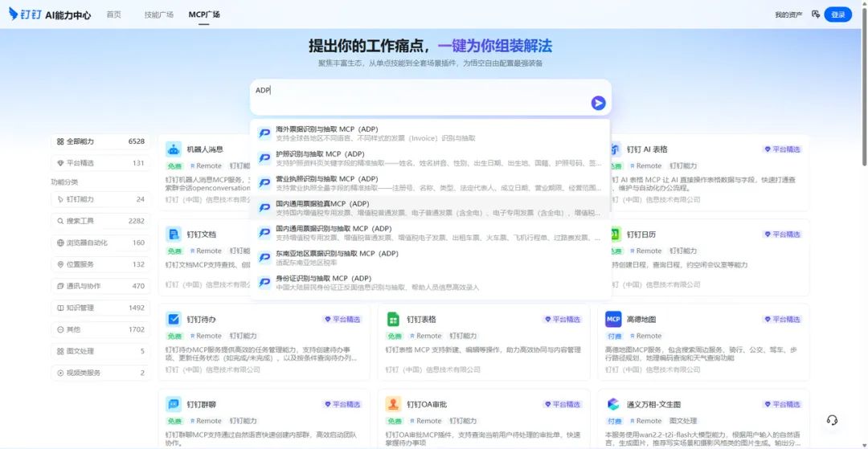Open the 通义万相-文生图 card title
This screenshot has width=868, height=449.
point(653,404)
